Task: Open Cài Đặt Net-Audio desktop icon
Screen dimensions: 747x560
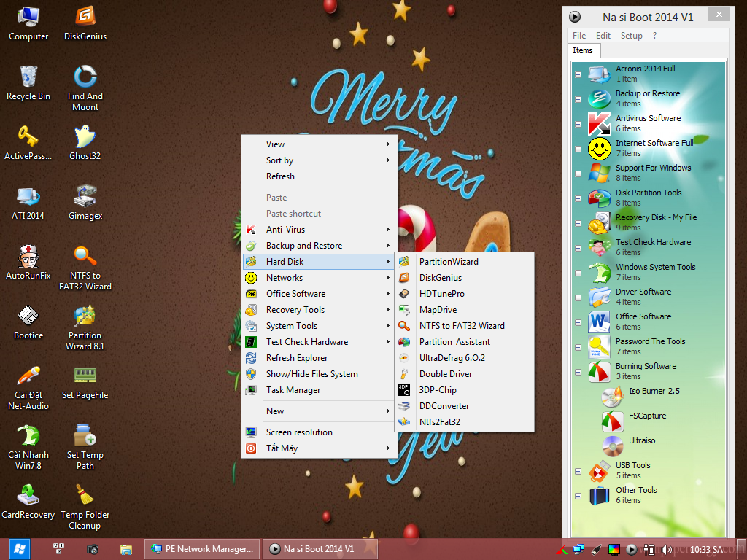Action: tap(28, 388)
